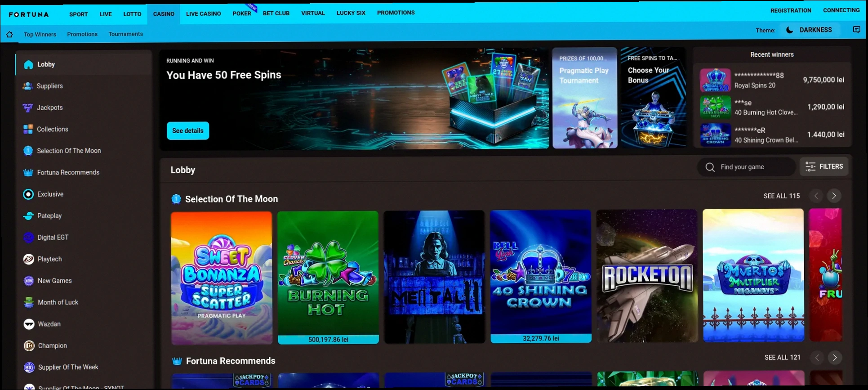Show previous Selection Of The Moon games
Viewport: 868px width, 390px height.
pyautogui.click(x=816, y=196)
